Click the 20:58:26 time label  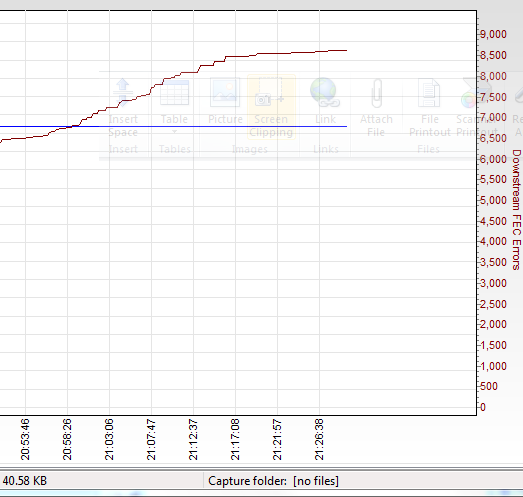(67, 440)
